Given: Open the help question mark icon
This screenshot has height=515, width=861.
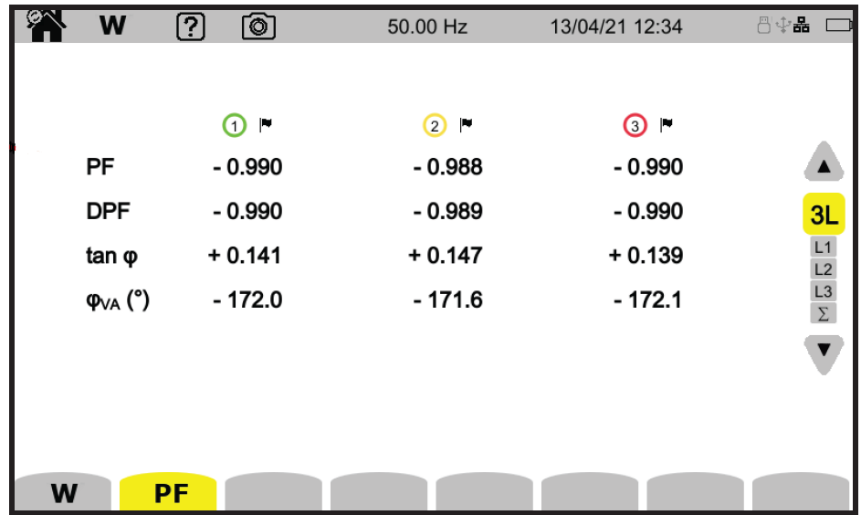Looking at the screenshot, I should (x=190, y=27).
